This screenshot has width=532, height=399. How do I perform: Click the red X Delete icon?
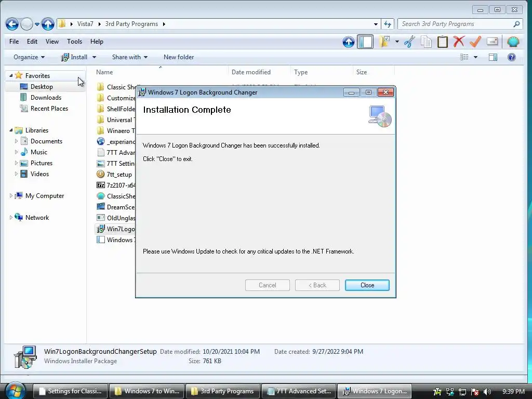point(459,42)
